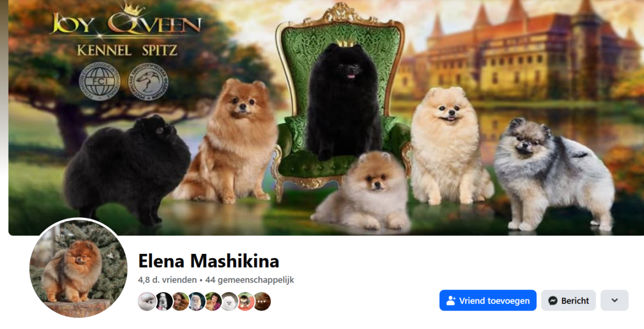Click the add-person icon in Vriend toevoegen
The width and height of the screenshot is (644, 329).
pyautogui.click(x=451, y=301)
